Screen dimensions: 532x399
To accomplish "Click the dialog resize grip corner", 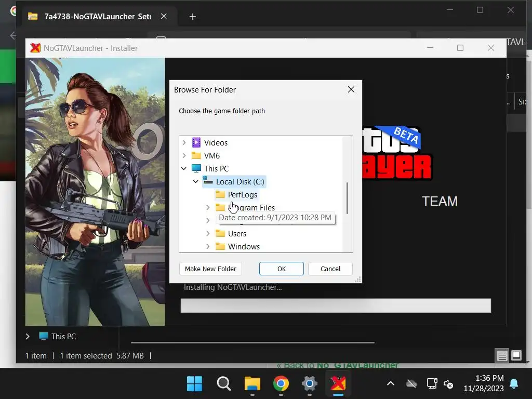I will click(357, 279).
